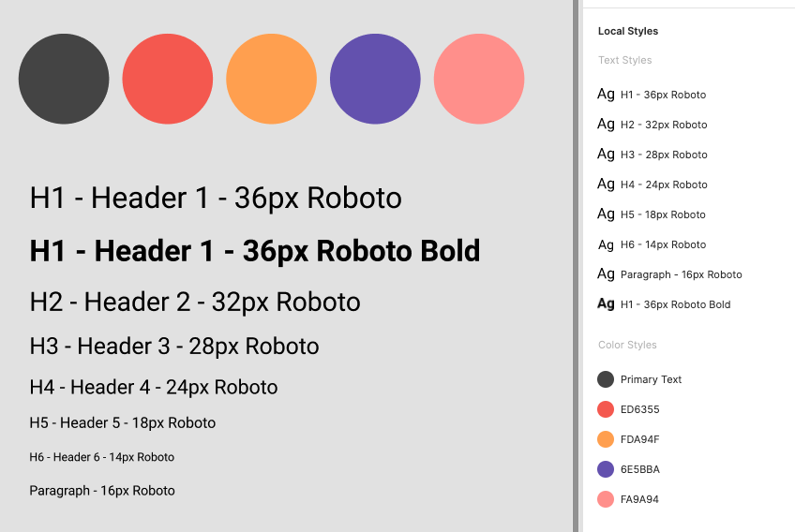The width and height of the screenshot is (795, 532).
Task: Select the ED6355 color style
Action: coord(628,409)
